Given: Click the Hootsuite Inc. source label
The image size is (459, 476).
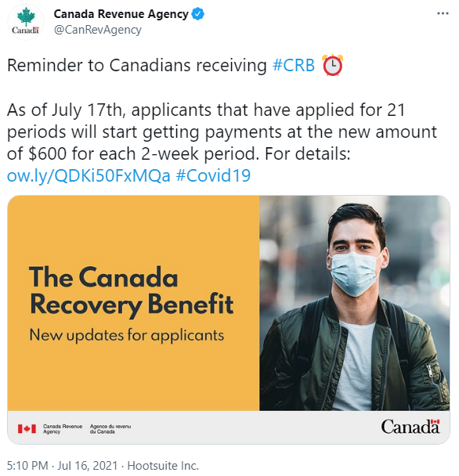Looking at the screenshot, I should (x=163, y=465).
